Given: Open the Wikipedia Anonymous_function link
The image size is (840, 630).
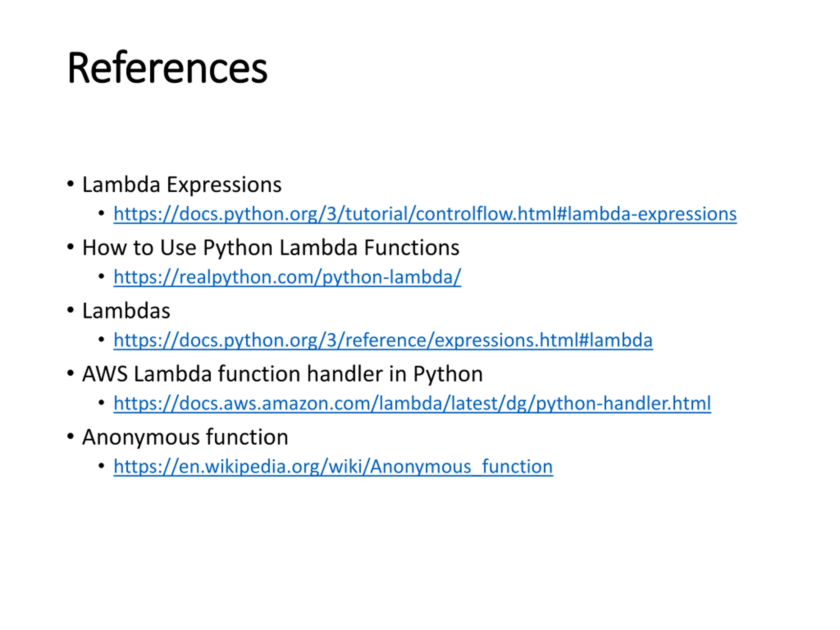Looking at the screenshot, I should 333,466.
